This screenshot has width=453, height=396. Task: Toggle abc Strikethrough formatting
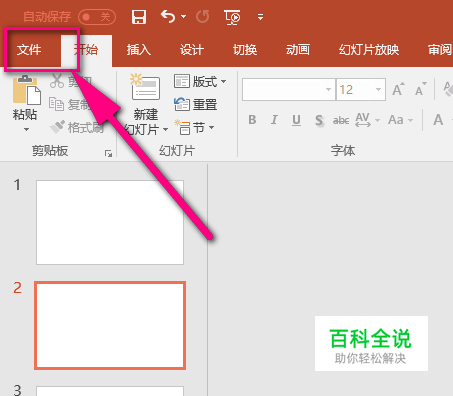(341, 120)
